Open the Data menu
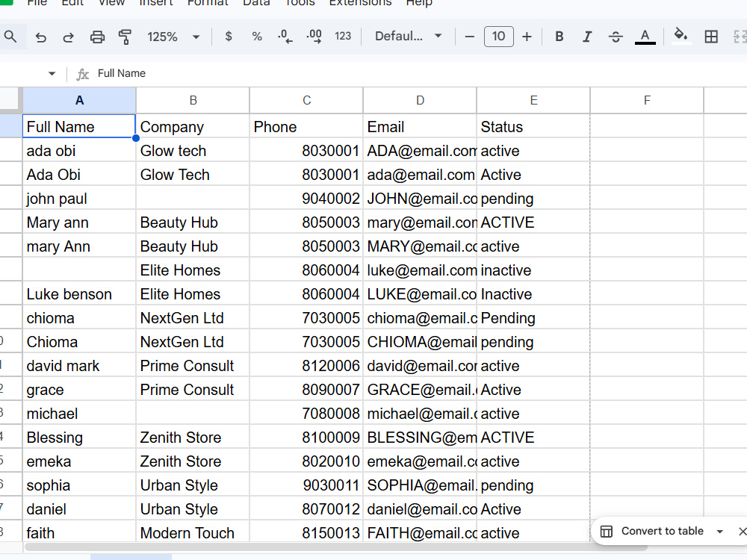Screen dimensions: 747x560 point(256,3)
